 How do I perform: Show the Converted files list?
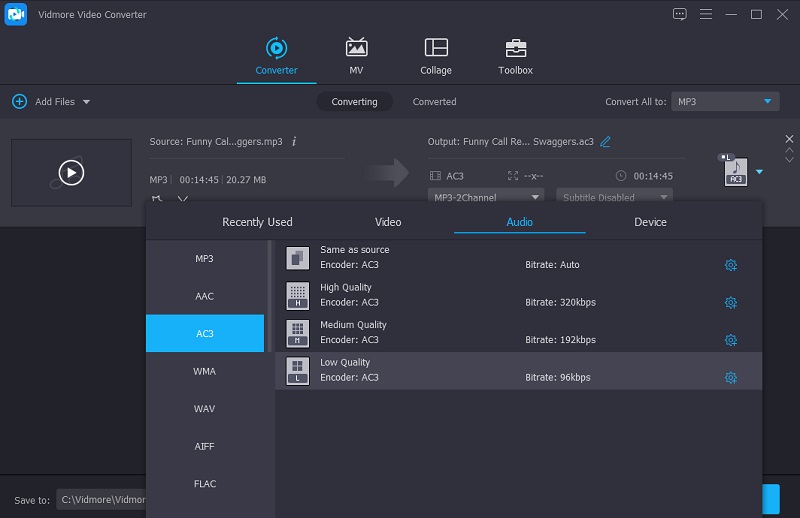434,102
